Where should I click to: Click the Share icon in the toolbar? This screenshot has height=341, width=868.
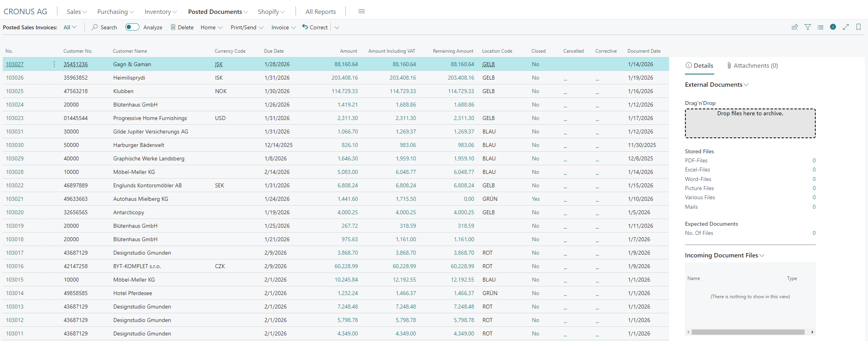pos(794,27)
